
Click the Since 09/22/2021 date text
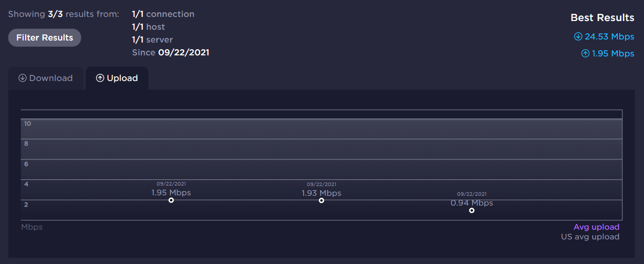point(170,52)
